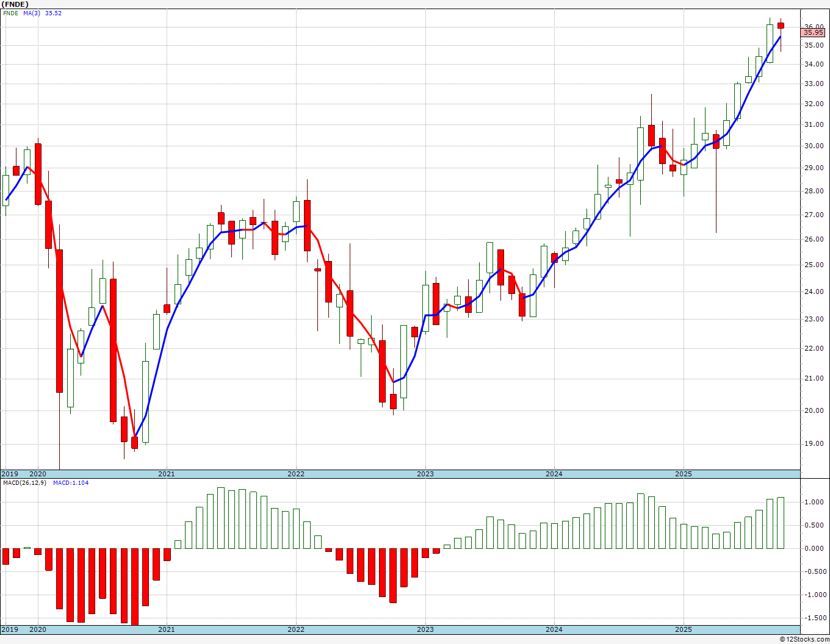Click the "28.00" price axis label

pos(814,191)
